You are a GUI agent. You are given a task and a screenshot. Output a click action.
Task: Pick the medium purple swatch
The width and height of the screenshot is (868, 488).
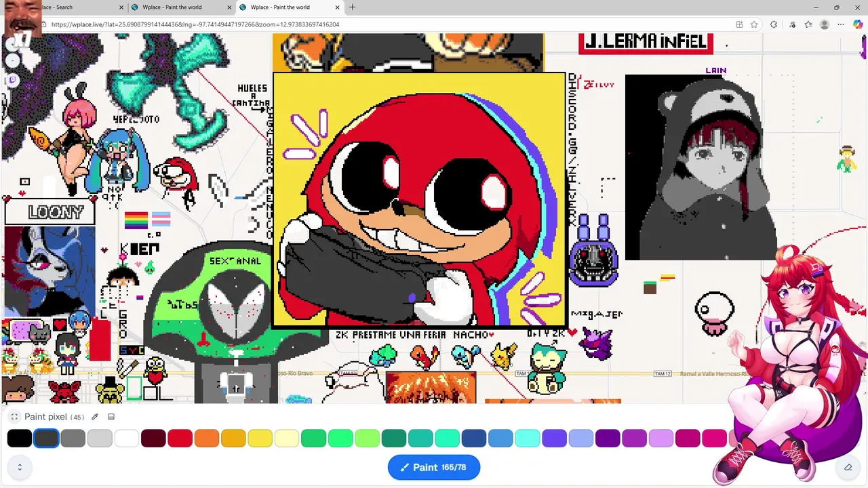pyautogui.click(x=634, y=439)
